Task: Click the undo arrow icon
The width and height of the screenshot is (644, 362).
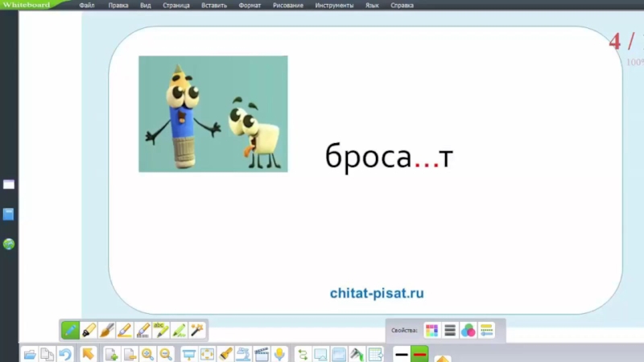Action: (66, 354)
